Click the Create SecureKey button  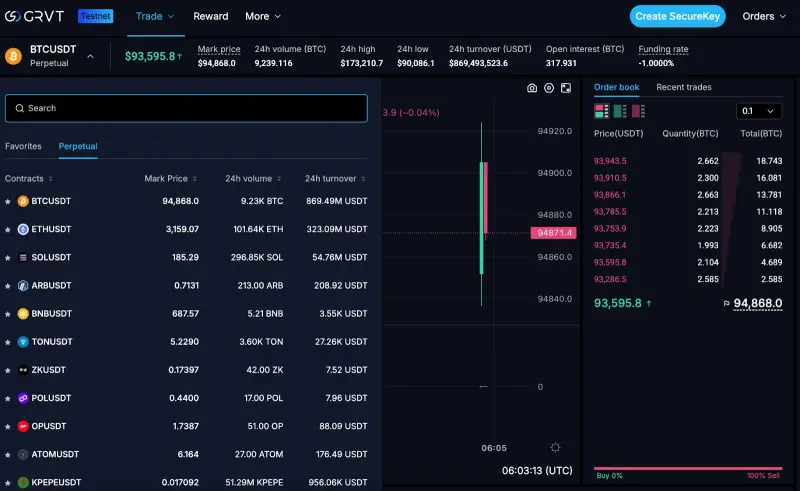coord(678,16)
